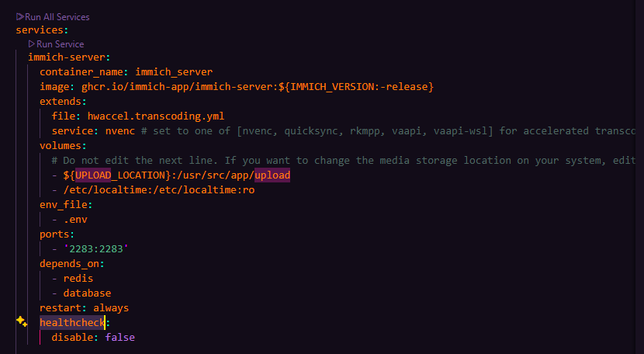This screenshot has width=644, height=354.
Task: Click the restart always value
Action: point(111,308)
